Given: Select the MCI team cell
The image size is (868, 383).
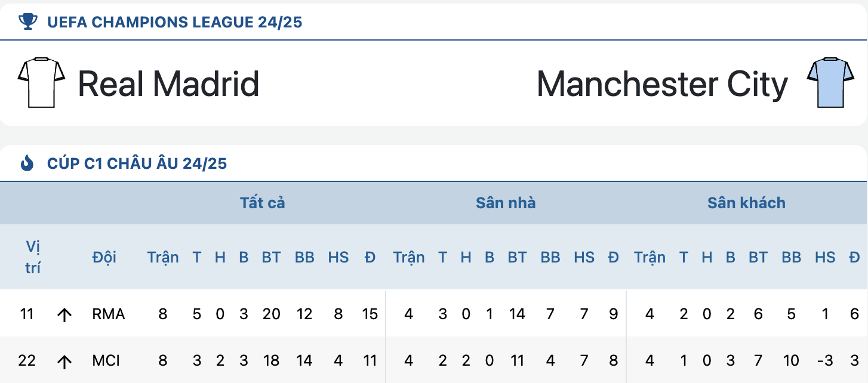Looking at the screenshot, I should [x=106, y=360].
